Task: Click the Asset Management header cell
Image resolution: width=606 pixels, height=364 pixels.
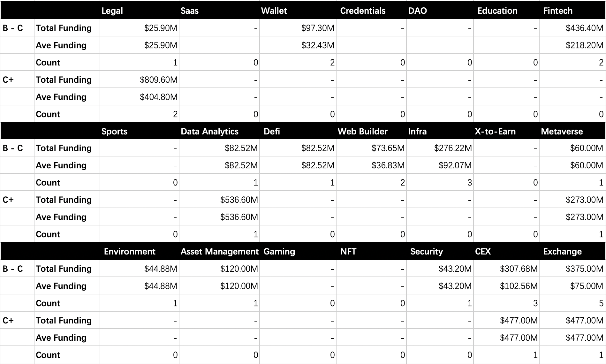Action: tap(219, 251)
